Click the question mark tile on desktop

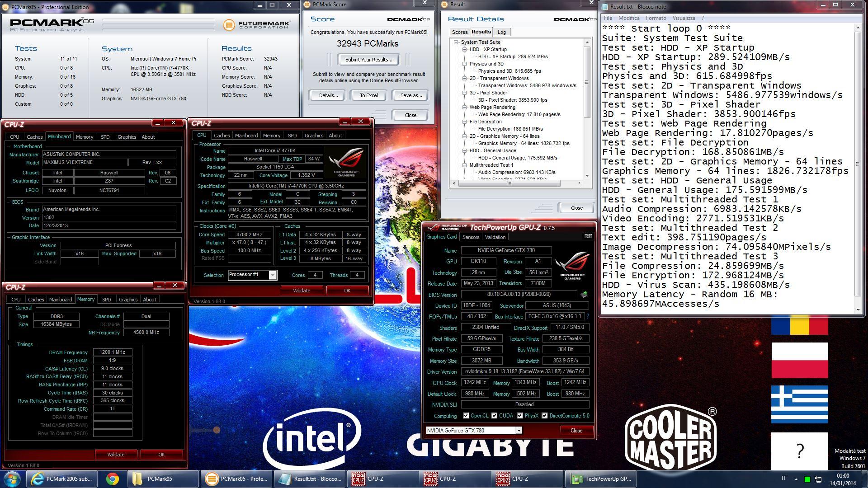tap(799, 451)
